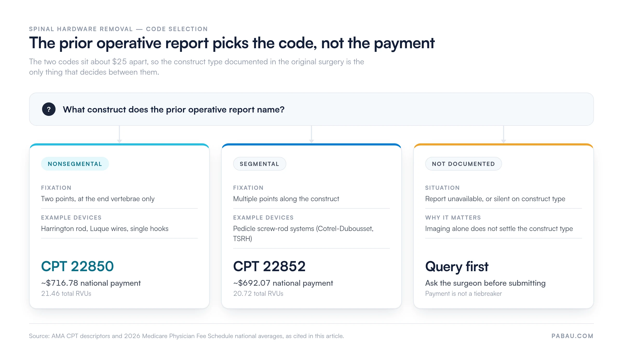Click the arrow pointing to Segmental card
This screenshot has height=364, width=623.
click(x=311, y=134)
